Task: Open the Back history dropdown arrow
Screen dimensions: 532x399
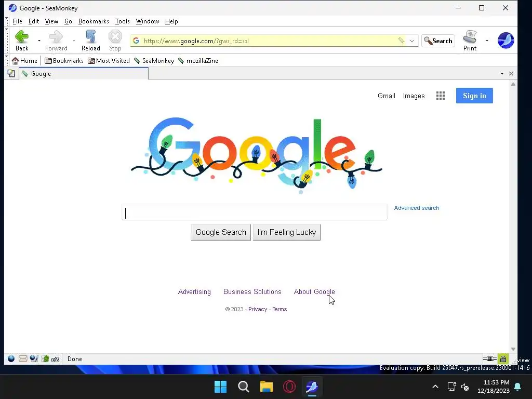Action: point(39,41)
